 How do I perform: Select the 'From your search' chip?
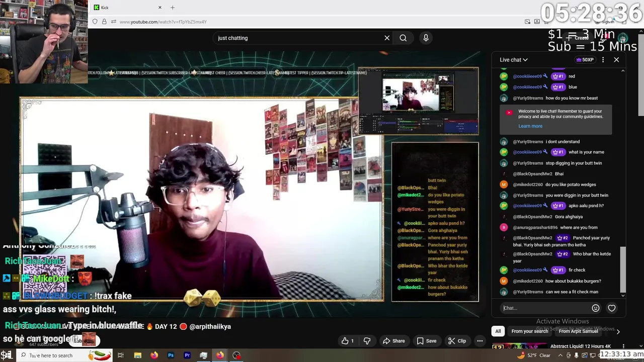(x=530, y=331)
